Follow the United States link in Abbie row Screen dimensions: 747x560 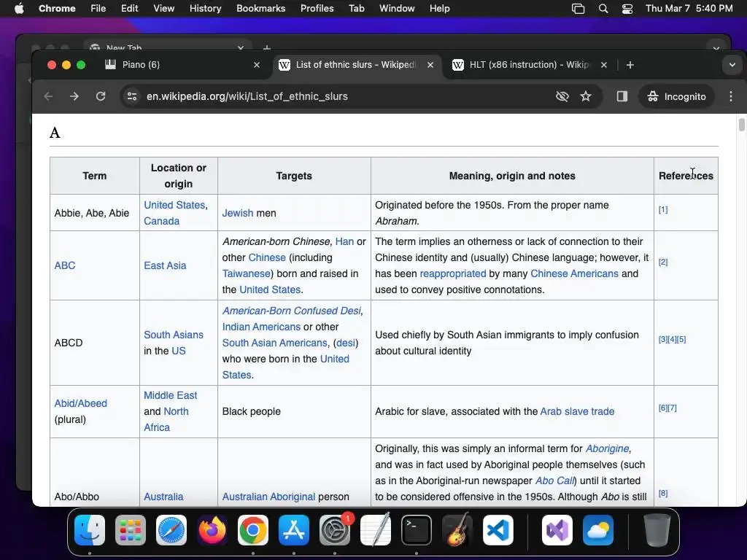(174, 205)
